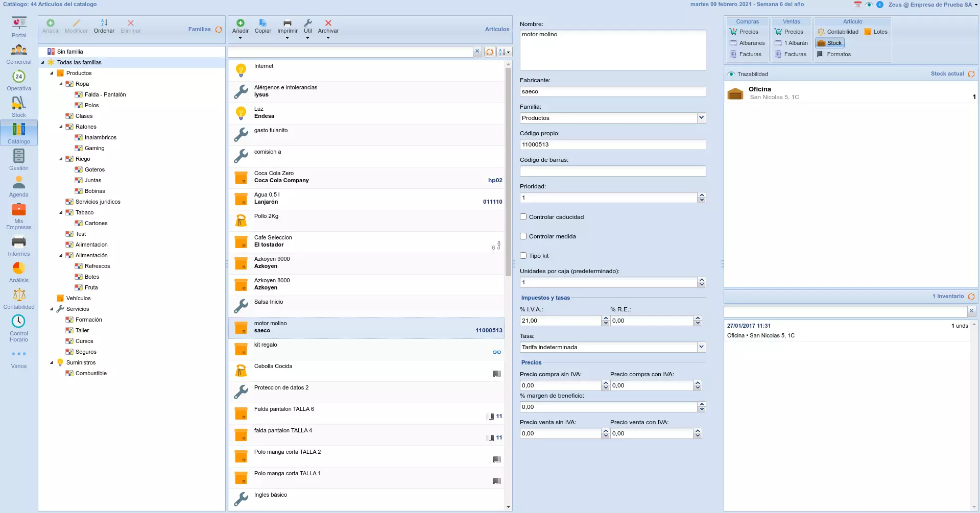The height and width of the screenshot is (513, 980).
Task: Enable the Controlar medida checkbox
Action: point(523,236)
